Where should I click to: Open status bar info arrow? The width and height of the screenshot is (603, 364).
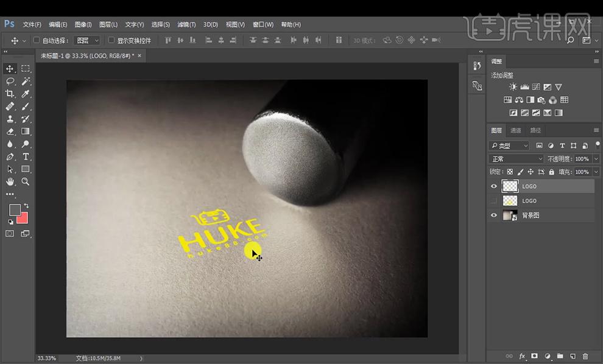tap(141, 359)
